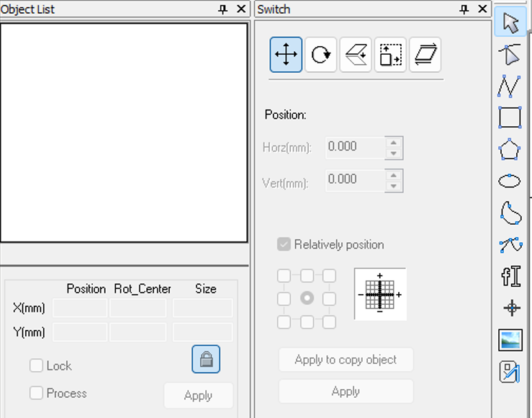Screen dimensions: 532x418
Task: Click the X(mm) Size field
Action: pyautogui.click(x=203, y=308)
